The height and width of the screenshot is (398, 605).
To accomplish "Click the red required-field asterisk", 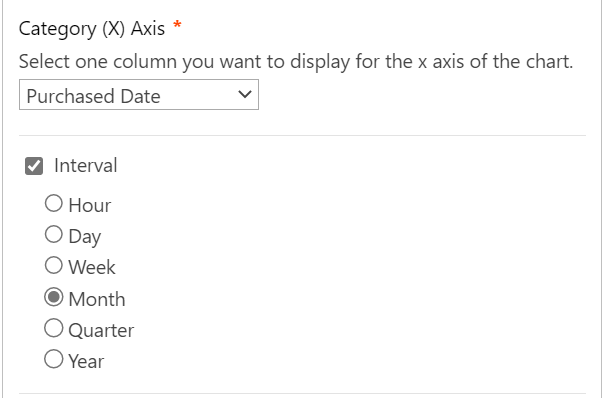I will coord(177,25).
